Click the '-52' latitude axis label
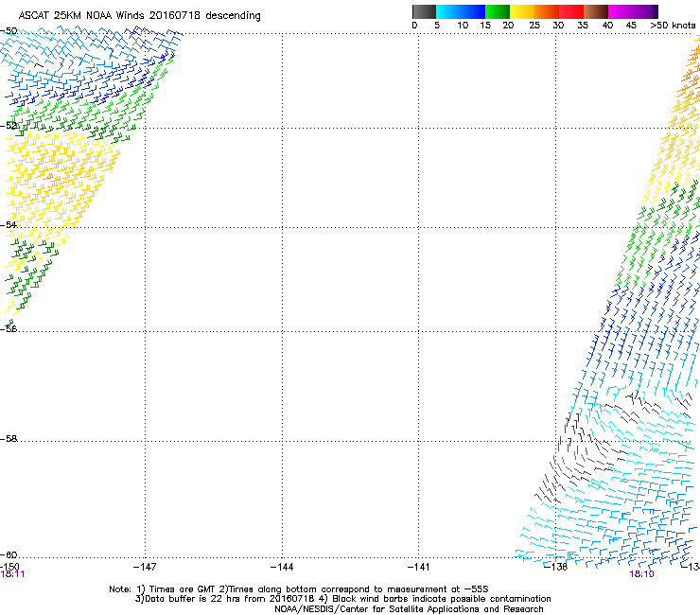700x615 pixels. pyautogui.click(x=9, y=126)
